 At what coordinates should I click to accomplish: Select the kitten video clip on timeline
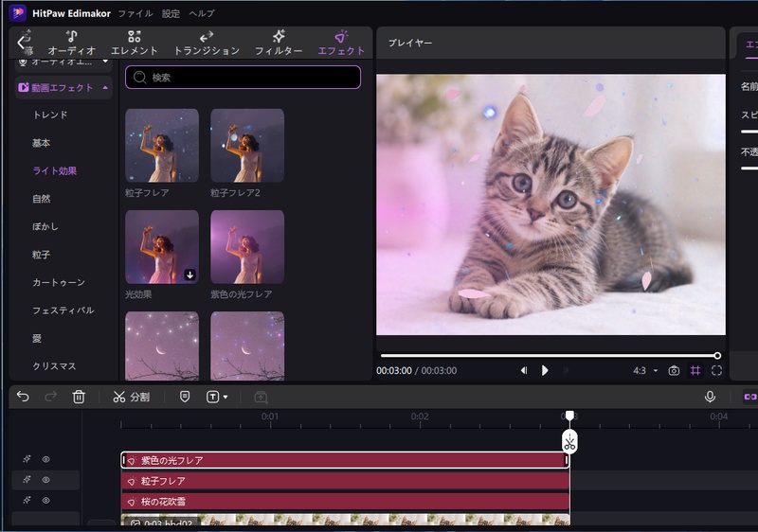click(345, 520)
